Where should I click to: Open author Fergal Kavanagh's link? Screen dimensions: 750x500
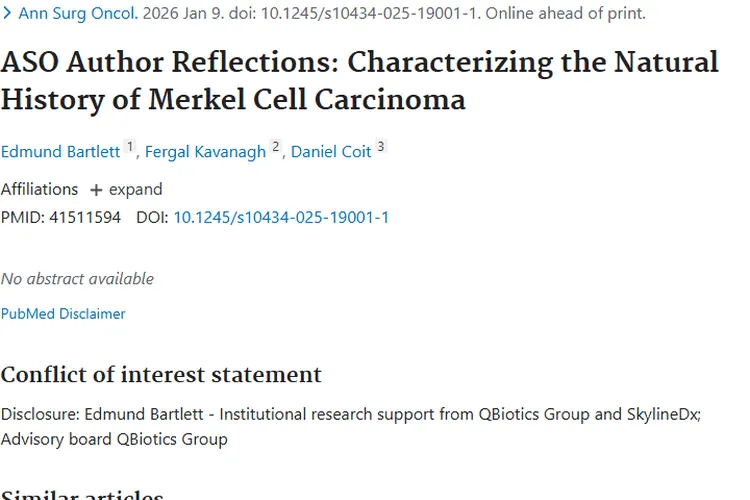206,152
